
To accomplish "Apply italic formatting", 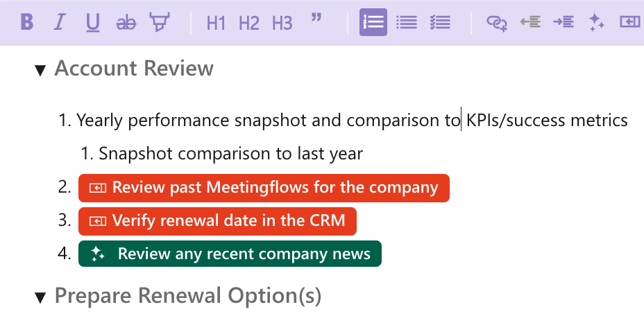I will [x=60, y=23].
